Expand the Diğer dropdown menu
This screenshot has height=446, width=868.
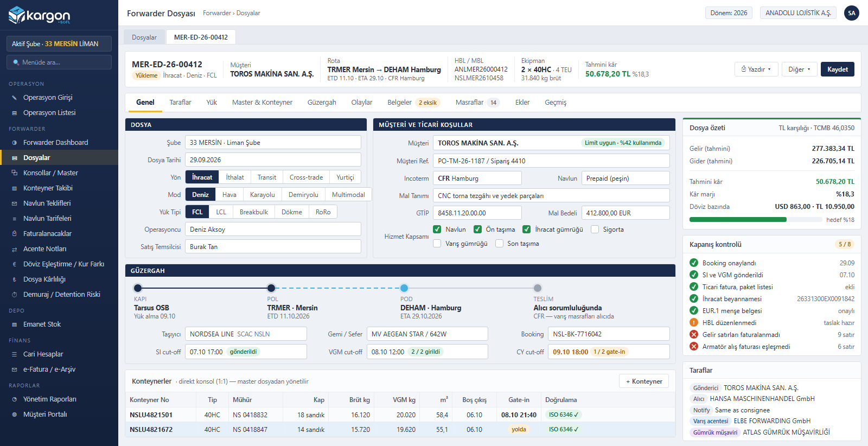coord(799,69)
